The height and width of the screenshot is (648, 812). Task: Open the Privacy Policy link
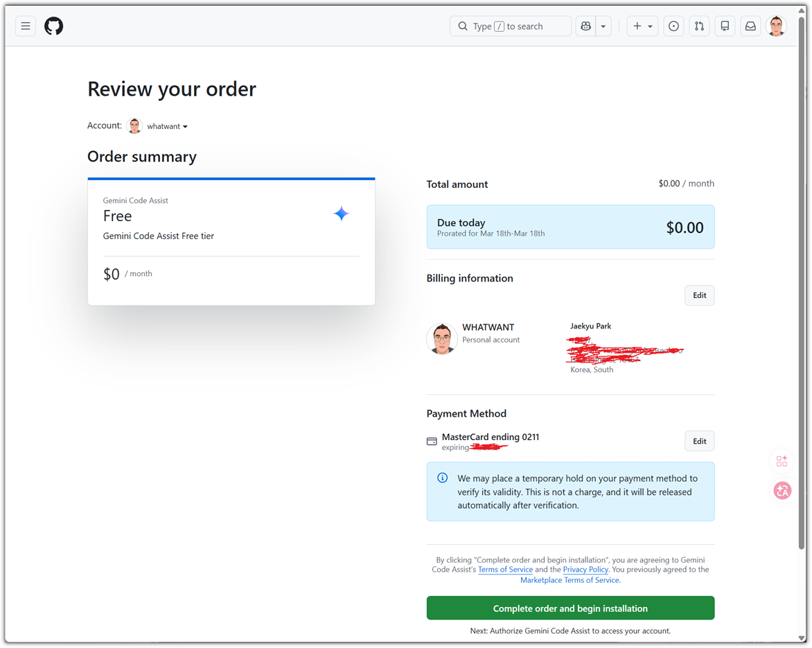tap(585, 569)
